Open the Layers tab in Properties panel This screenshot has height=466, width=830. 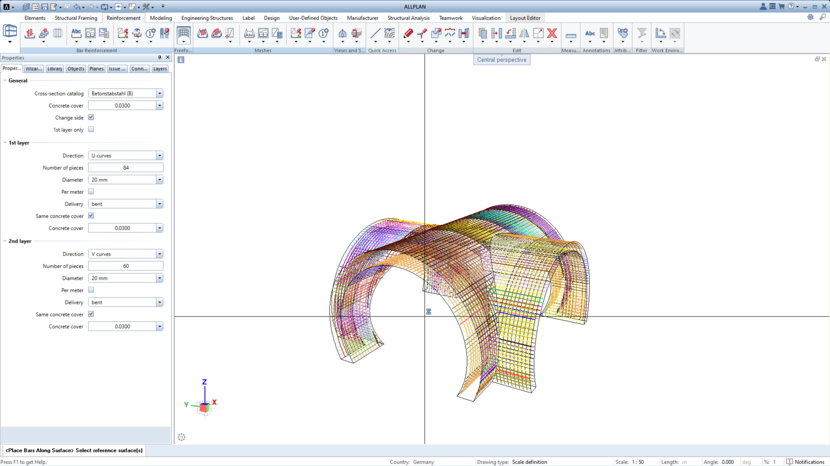point(160,69)
